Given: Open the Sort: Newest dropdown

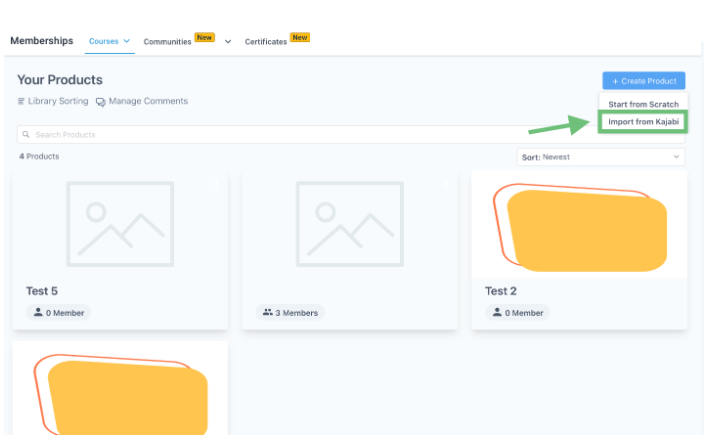Looking at the screenshot, I should 601,157.
